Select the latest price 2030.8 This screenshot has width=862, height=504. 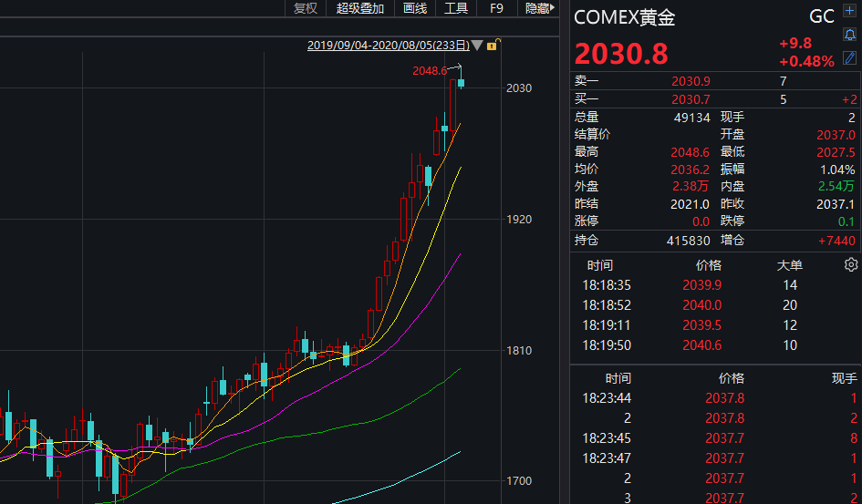pyautogui.click(x=621, y=54)
